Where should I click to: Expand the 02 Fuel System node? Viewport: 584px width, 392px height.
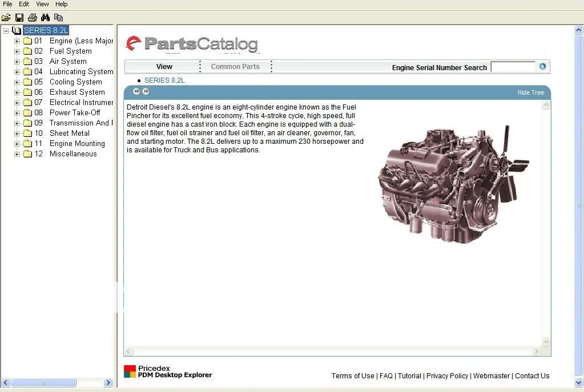pyautogui.click(x=17, y=51)
